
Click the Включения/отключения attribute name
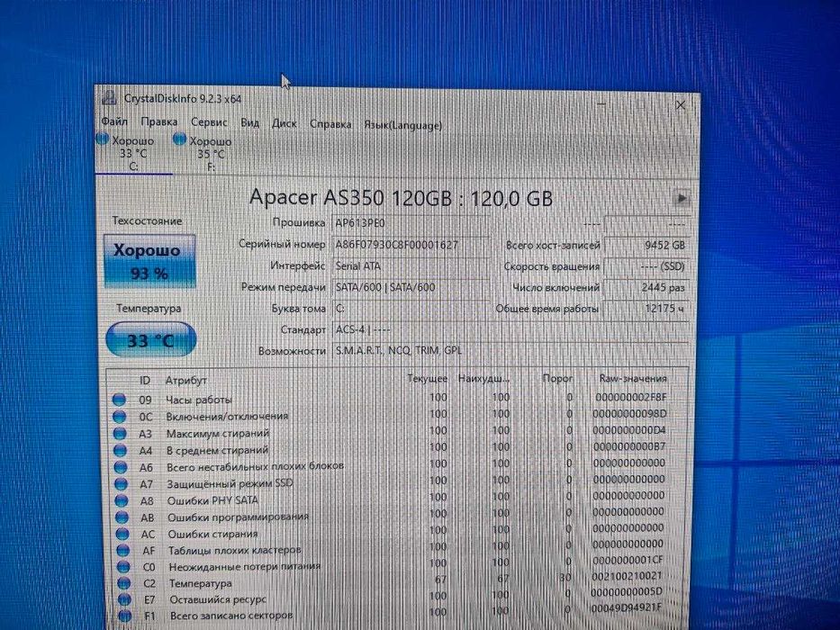[227, 416]
